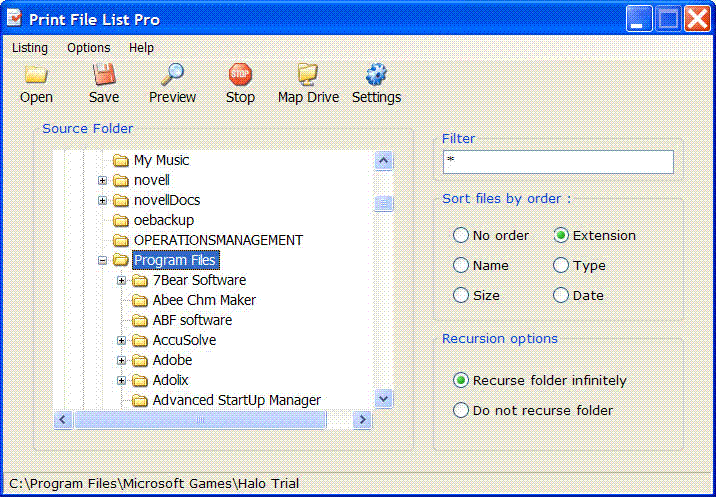Click the app icon in the title bar

click(14, 19)
